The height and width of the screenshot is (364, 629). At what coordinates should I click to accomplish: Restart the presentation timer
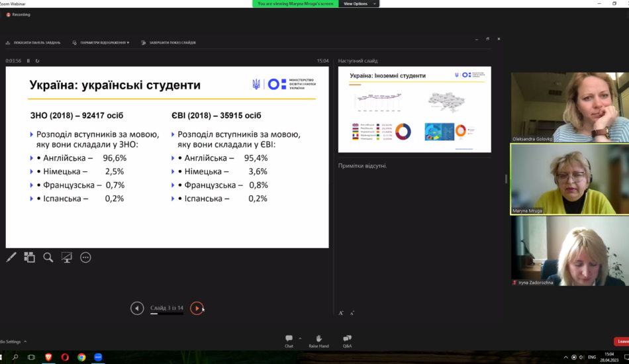pos(38,61)
